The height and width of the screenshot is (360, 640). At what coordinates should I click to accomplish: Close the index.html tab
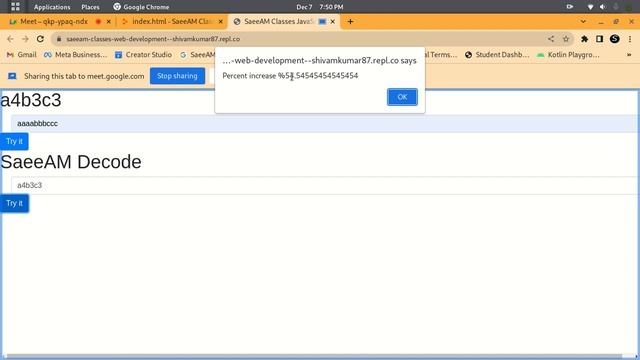(x=221, y=22)
